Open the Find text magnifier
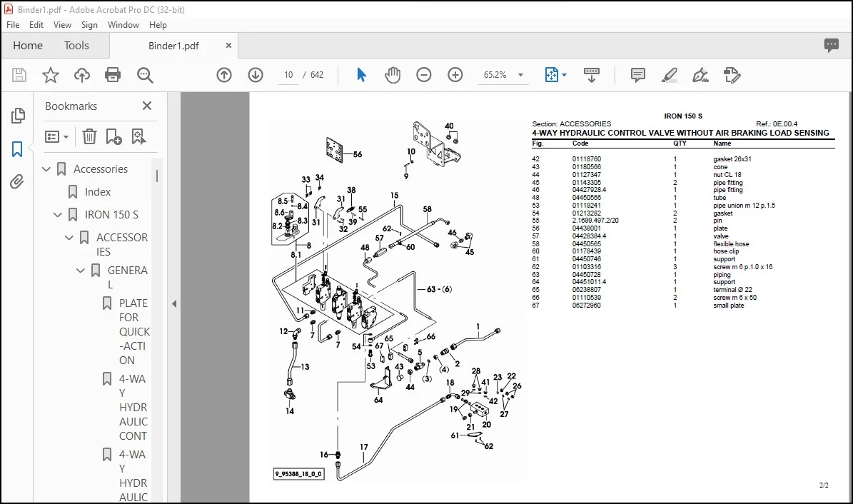Screen dimensions: 853x504 tap(145, 75)
